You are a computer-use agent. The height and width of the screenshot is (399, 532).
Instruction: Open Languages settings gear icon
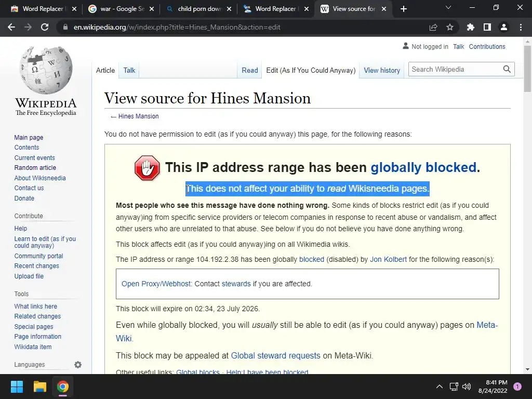pyautogui.click(x=78, y=365)
